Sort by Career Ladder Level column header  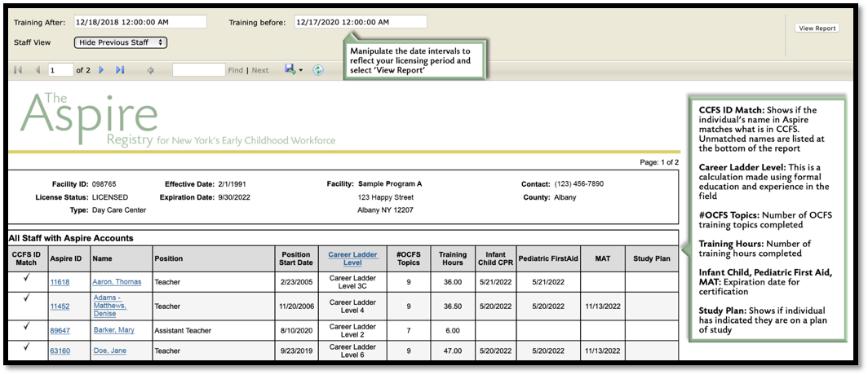(352, 258)
